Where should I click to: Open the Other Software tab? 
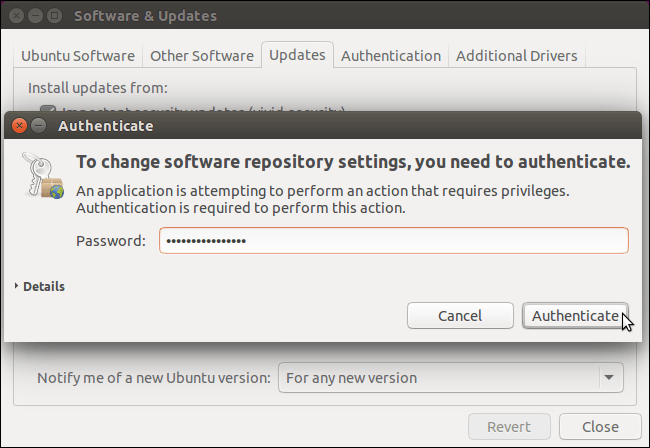click(202, 56)
